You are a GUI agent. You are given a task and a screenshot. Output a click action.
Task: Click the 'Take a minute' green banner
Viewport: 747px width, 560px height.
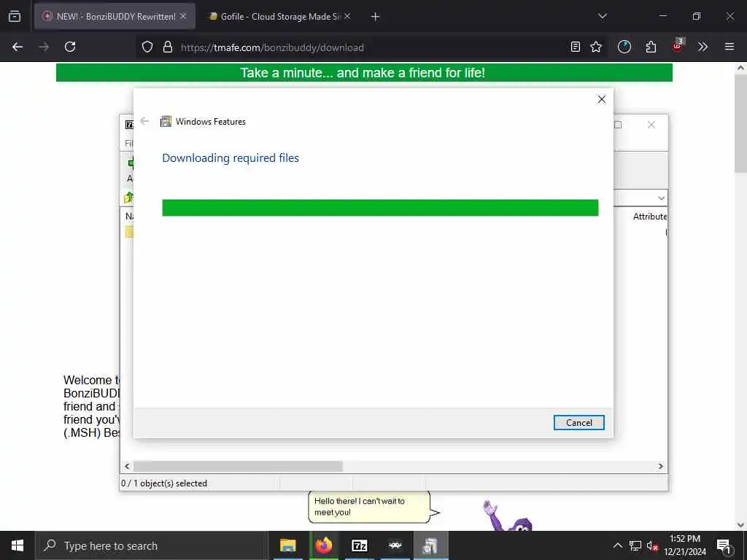(364, 72)
